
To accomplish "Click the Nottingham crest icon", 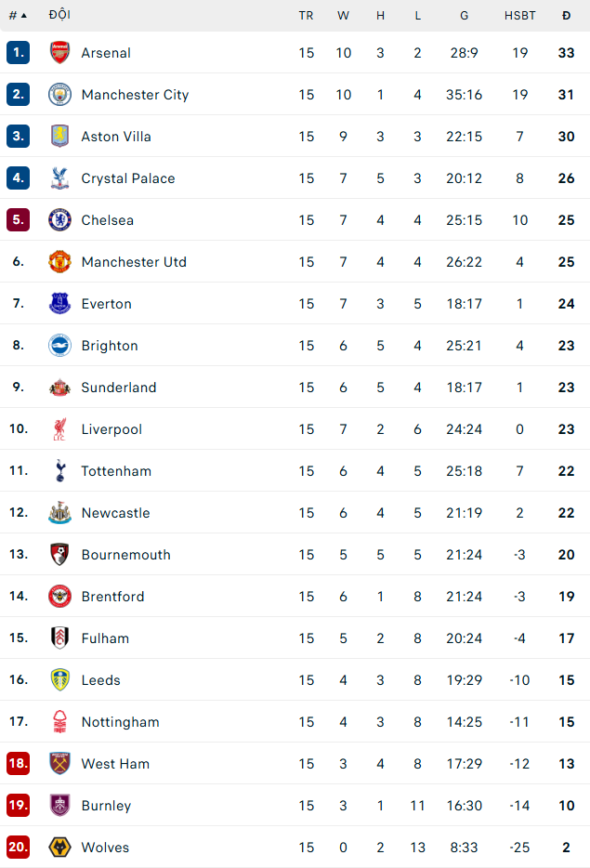I will 59,722.
